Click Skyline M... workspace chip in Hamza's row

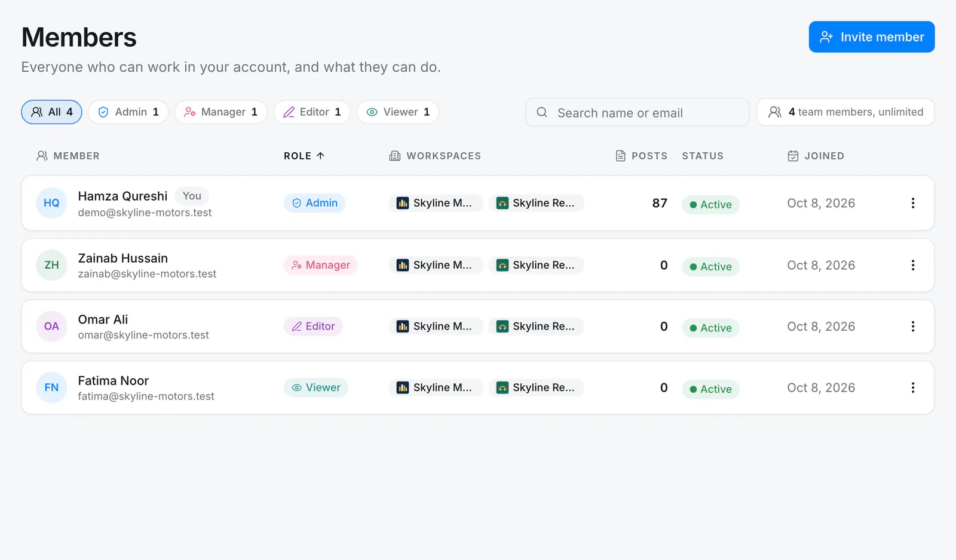pyautogui.click(x=436, y=203)
